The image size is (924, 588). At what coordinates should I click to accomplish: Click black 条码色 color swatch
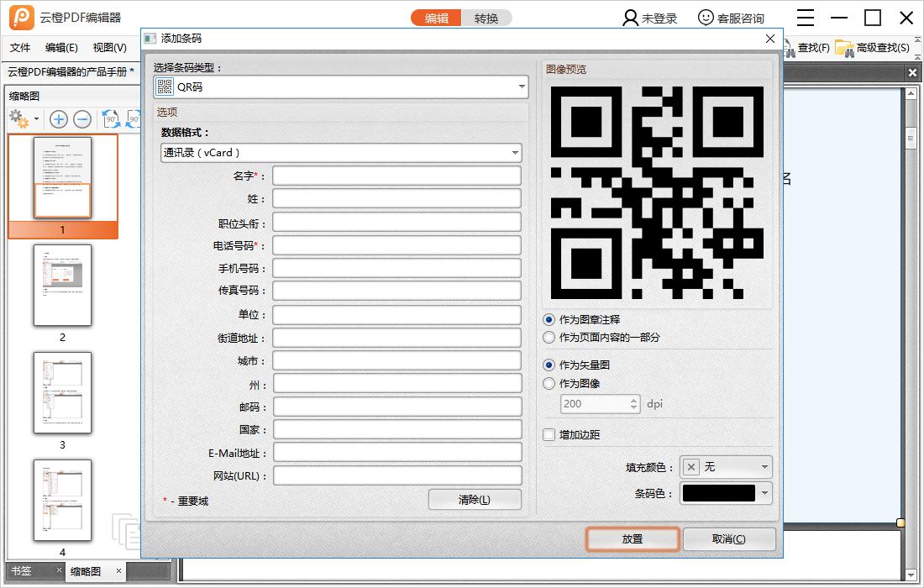pyautogui.click(x=718, y=492)
